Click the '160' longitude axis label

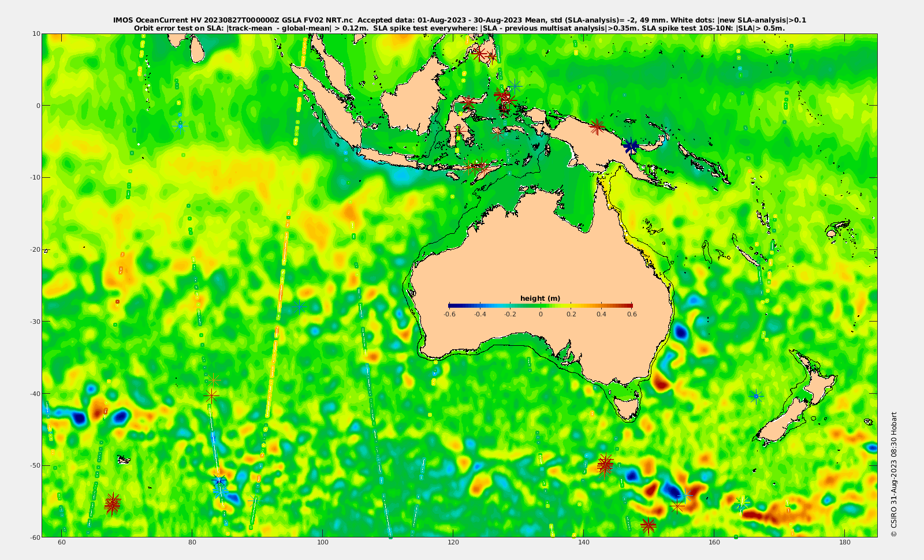(x=714, y=543)
